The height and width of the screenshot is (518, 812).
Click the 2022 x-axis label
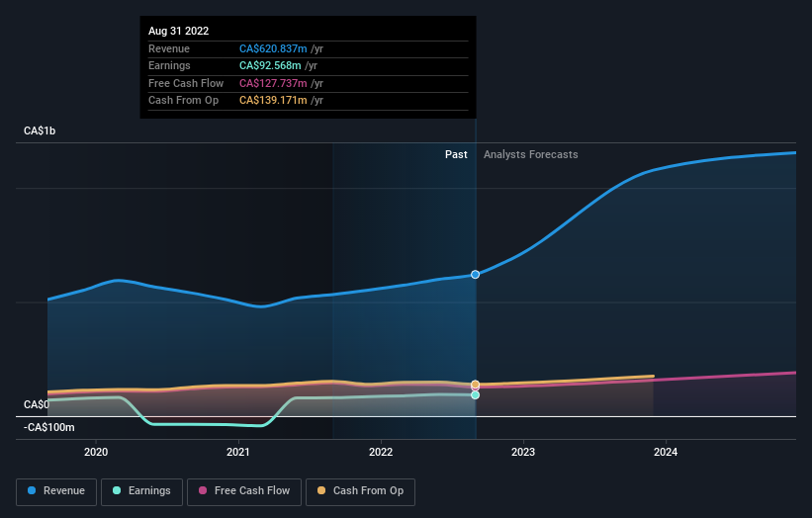(x=381, y=452)
